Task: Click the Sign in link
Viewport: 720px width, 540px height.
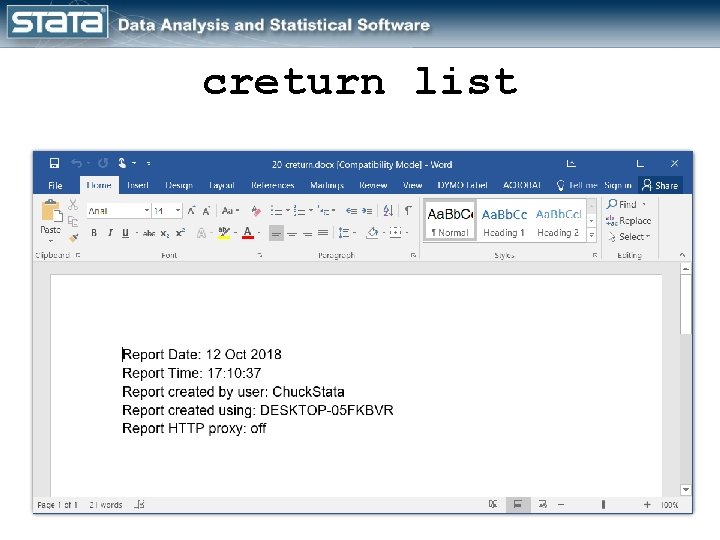Action: [618, 185]
